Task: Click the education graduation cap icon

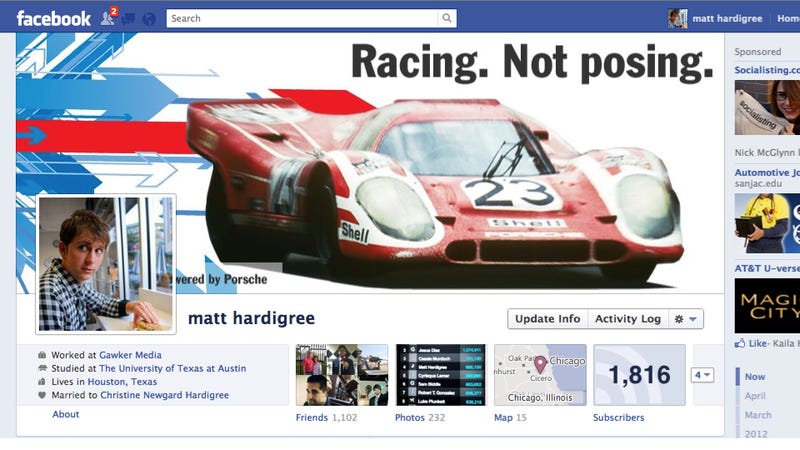Action: pos(42,368)
